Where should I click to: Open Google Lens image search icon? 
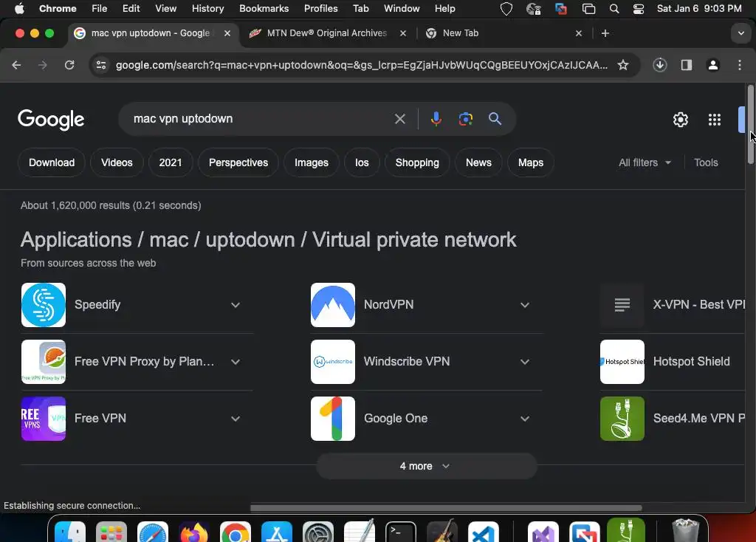point(465,119)
